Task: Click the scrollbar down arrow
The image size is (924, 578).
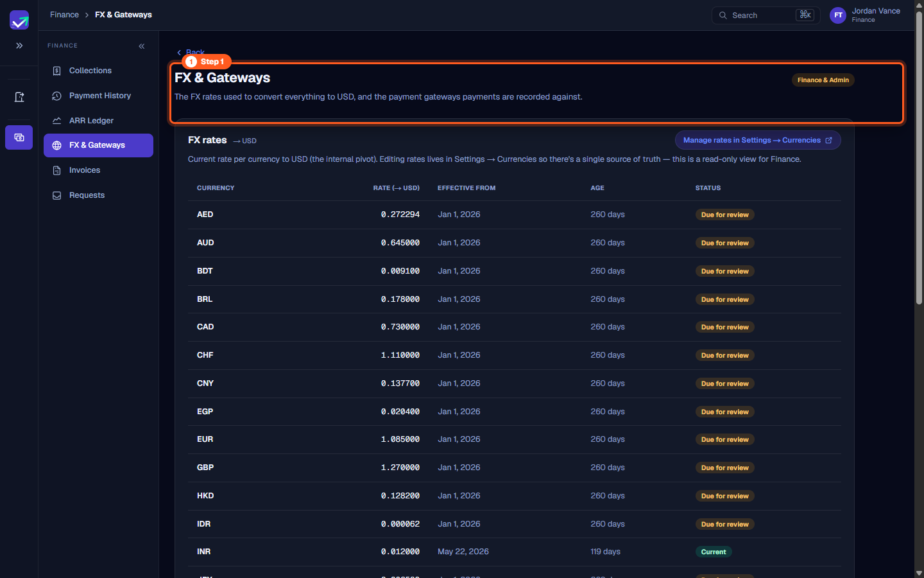Action: point(919,573)
